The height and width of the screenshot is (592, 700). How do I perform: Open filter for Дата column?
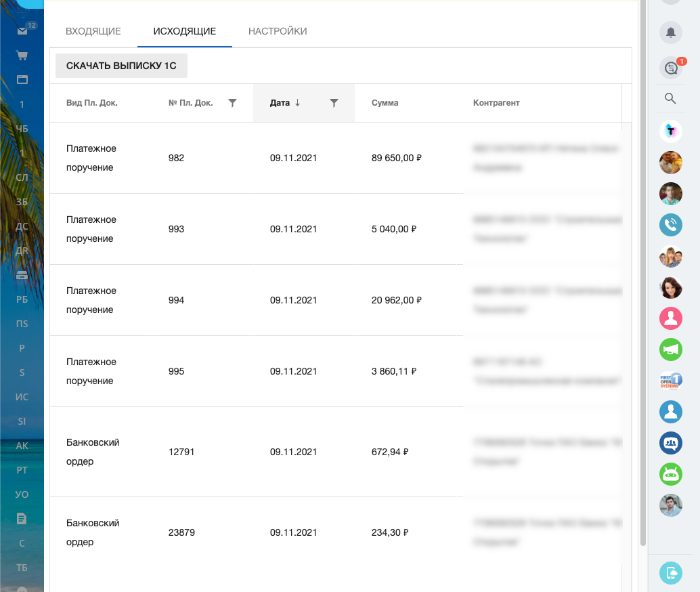(x=334, y=103)
